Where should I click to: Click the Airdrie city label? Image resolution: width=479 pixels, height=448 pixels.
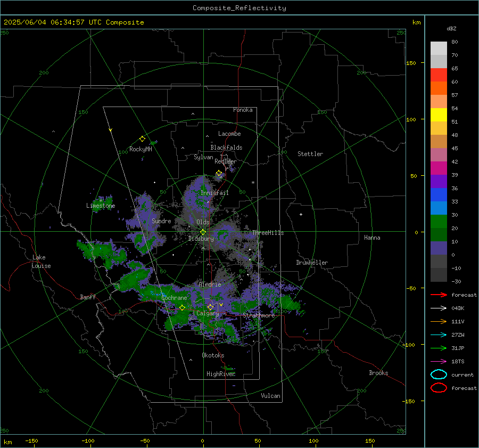tap(210, 284)
